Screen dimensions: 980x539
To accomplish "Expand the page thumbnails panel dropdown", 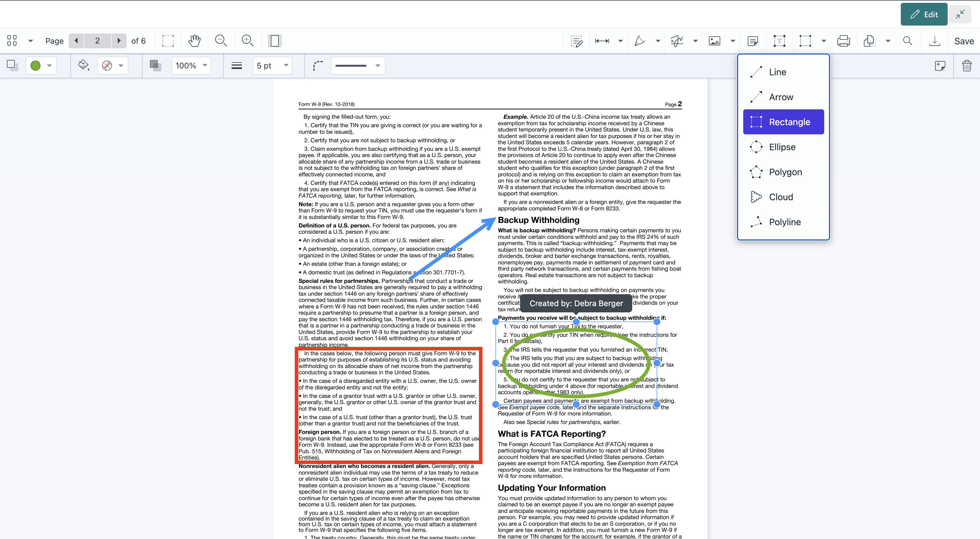I will [x=30, y=41].
